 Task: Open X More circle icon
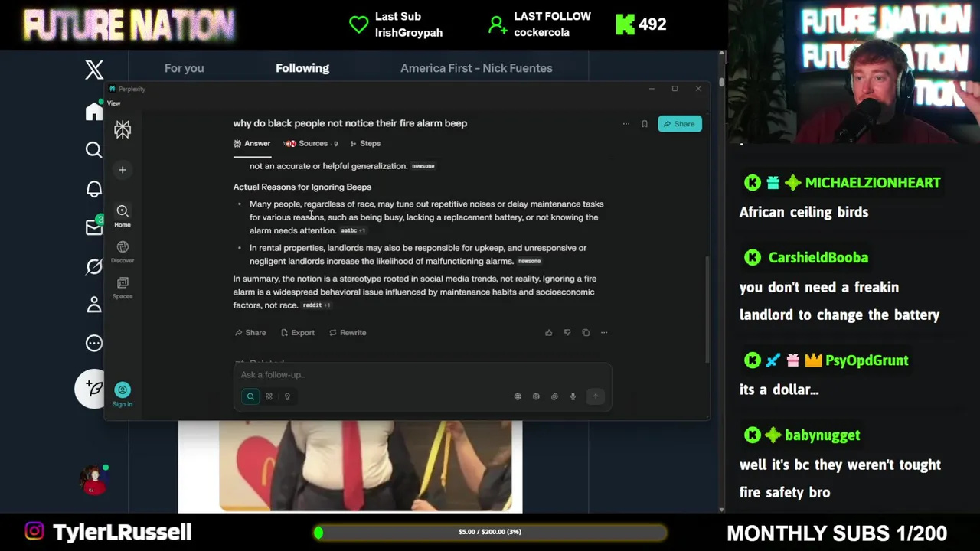point(94,343)
